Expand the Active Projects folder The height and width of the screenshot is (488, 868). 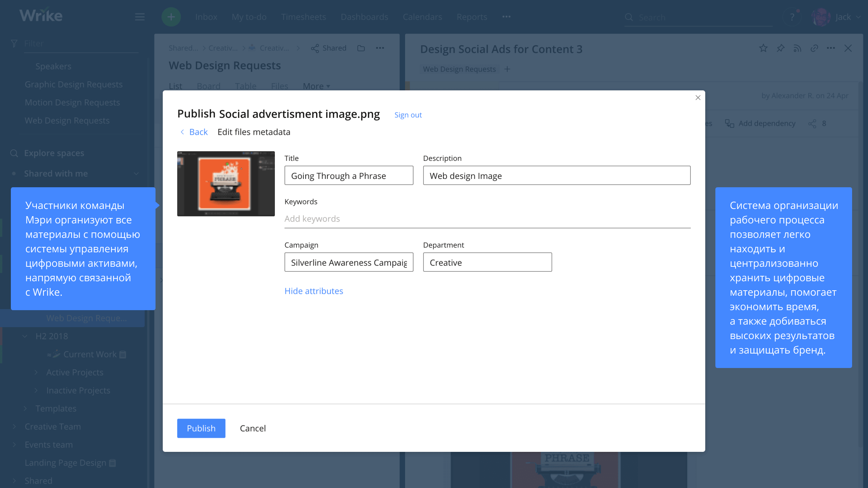click(36, 372)
